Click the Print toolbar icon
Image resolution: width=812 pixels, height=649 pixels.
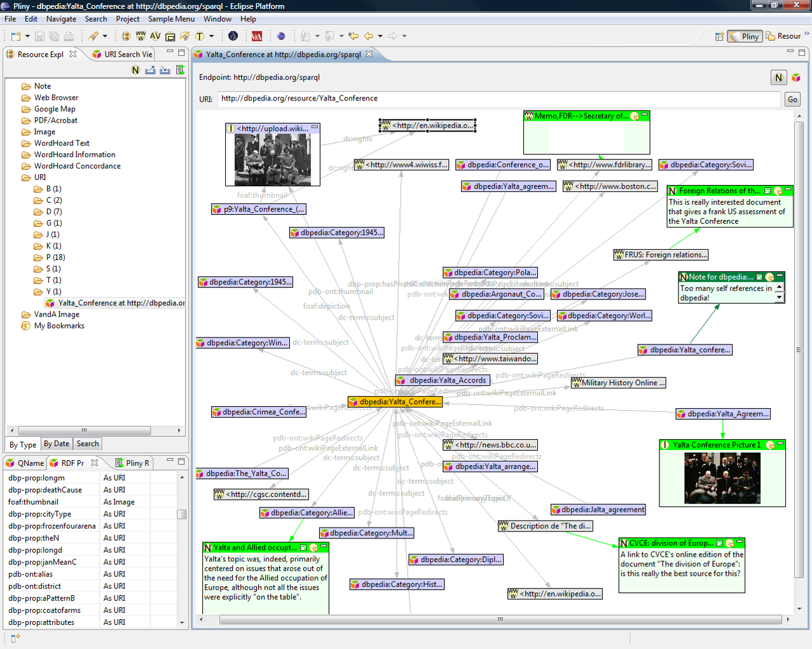pos(69,36)
